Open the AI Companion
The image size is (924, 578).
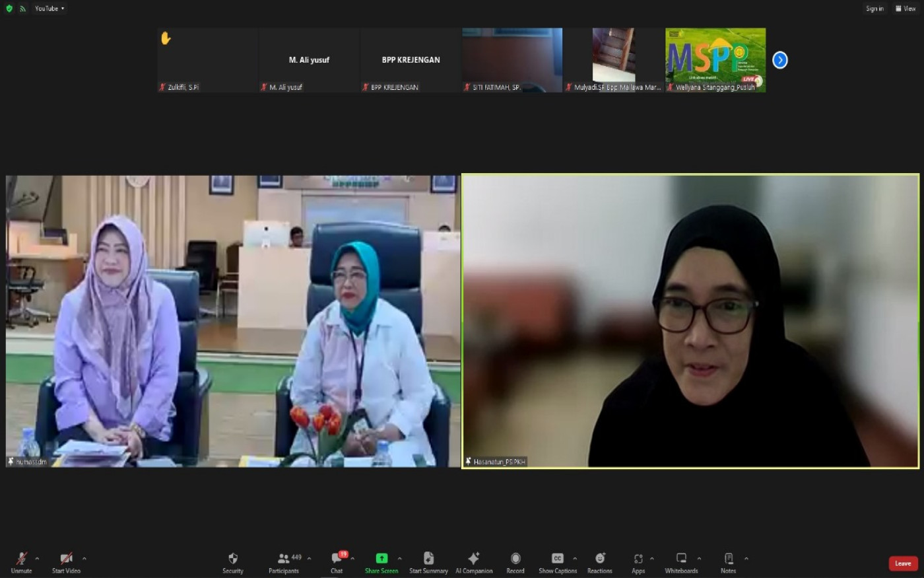point(474,562)
